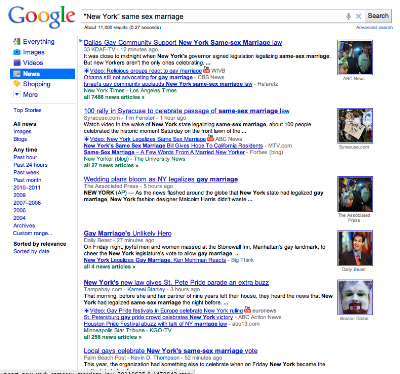
Task: Select the News category tab
Action: 42,74
